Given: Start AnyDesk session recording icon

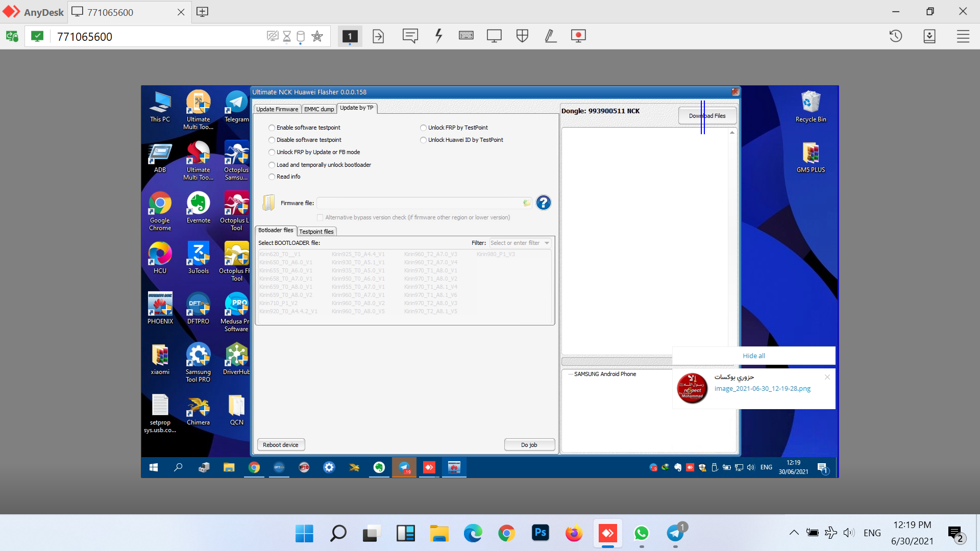Looking at the screenshot, I should pos(578,36).
